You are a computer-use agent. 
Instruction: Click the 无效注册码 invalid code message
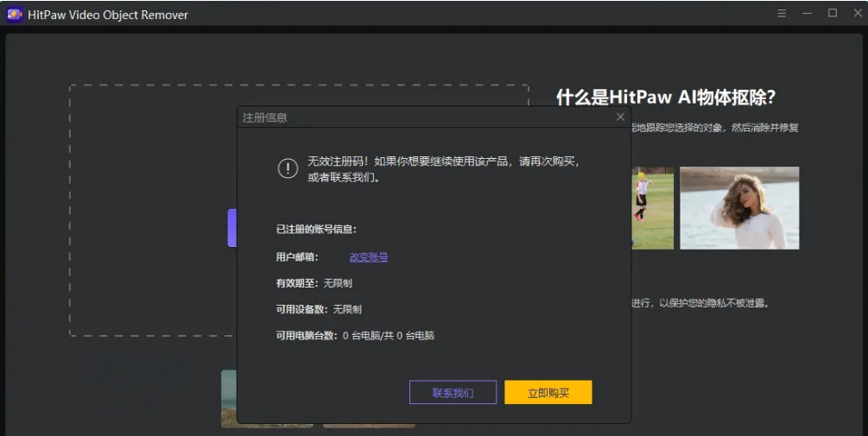tap(443, 168)
